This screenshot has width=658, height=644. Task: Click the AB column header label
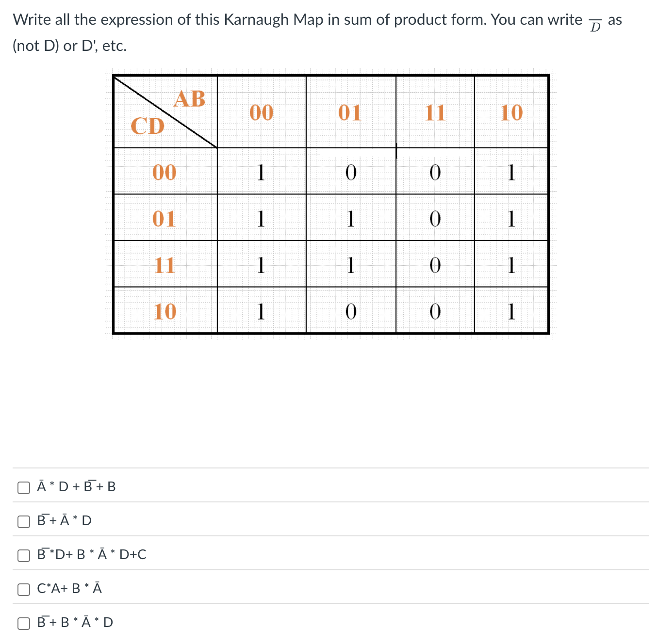tap(190, 98)
